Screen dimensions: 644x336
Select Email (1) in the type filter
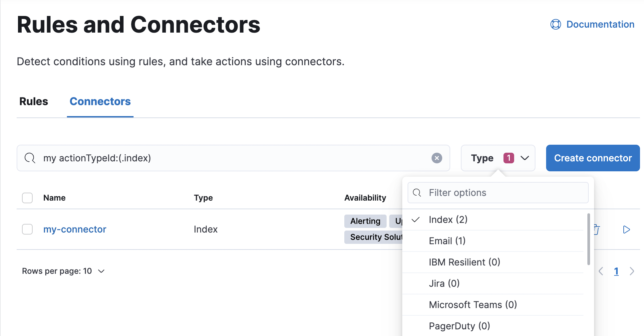click(x=447, y=241)
